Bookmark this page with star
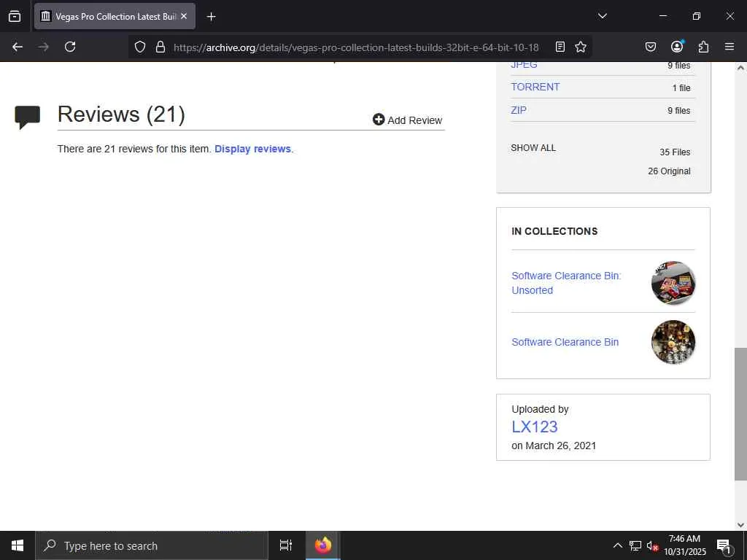Screen dimensions: 747x560 pos(580,47)
